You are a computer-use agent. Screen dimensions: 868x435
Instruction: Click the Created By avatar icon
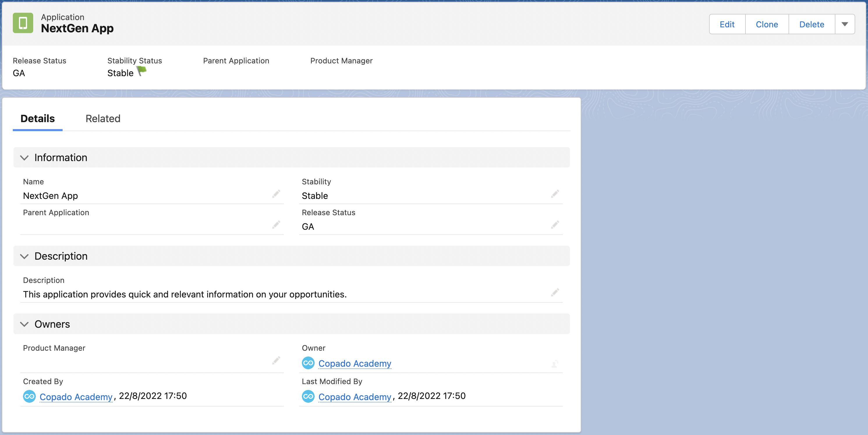[x=29, y=396]
